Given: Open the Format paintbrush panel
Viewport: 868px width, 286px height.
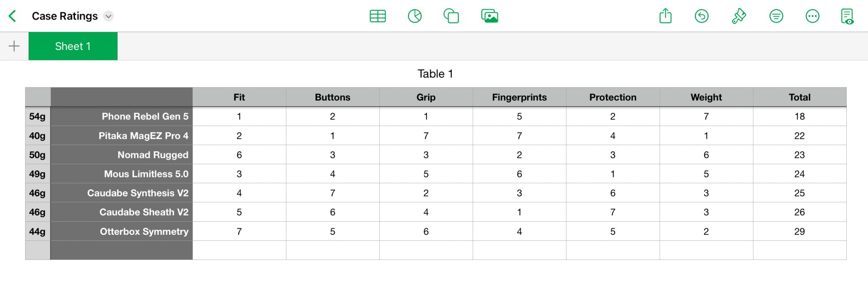Looking at the screenshot, I should (739, 16).
